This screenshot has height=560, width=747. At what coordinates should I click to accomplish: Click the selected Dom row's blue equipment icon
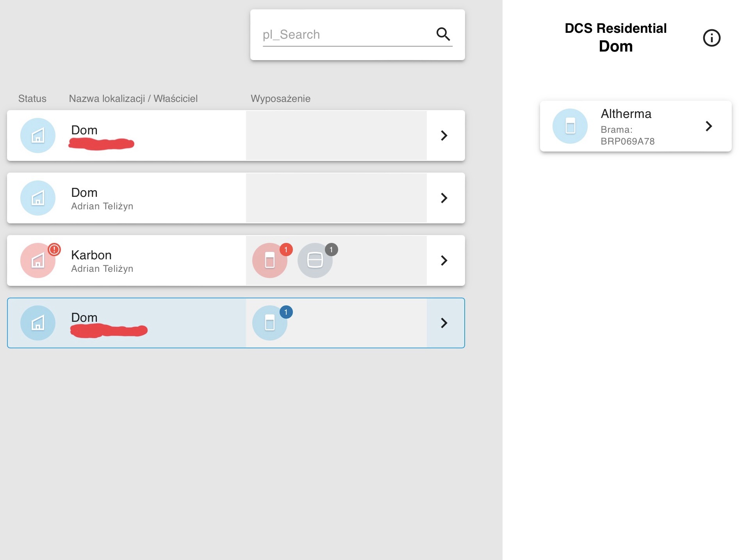click(x=270, y=323)
